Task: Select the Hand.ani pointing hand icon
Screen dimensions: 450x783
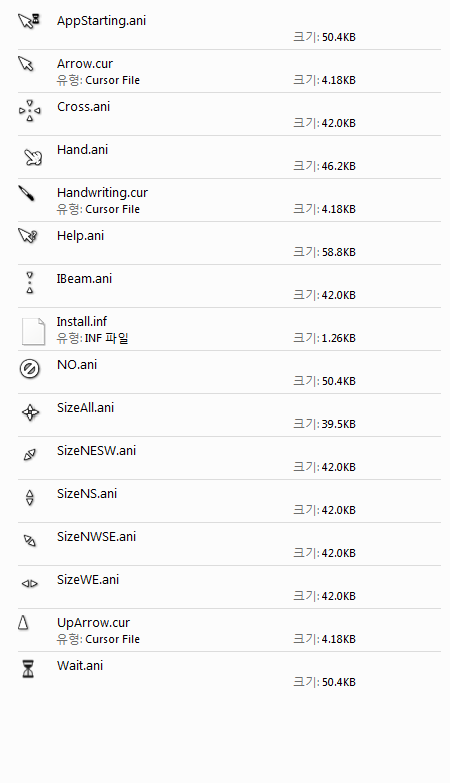Action: [33, 157]
